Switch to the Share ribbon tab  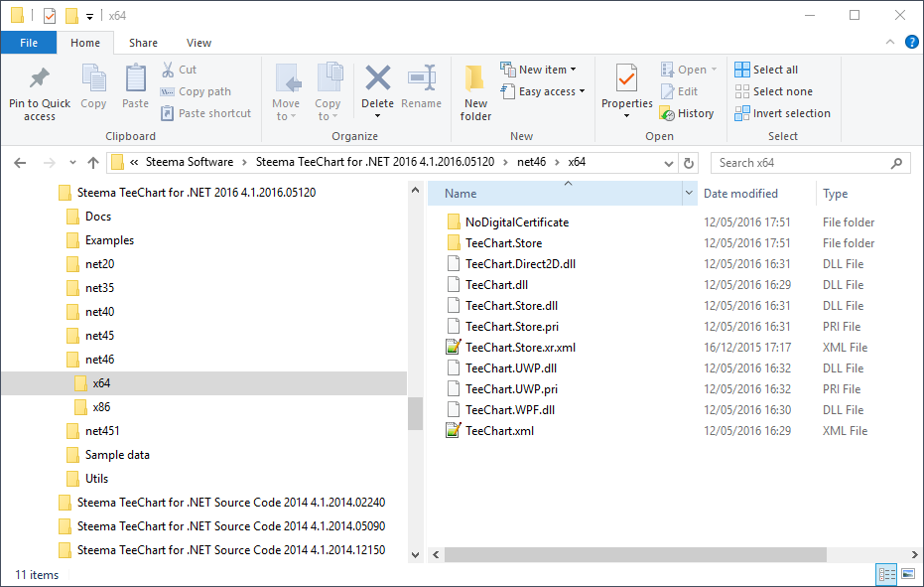pyautogui.click(x=143, y=43)
